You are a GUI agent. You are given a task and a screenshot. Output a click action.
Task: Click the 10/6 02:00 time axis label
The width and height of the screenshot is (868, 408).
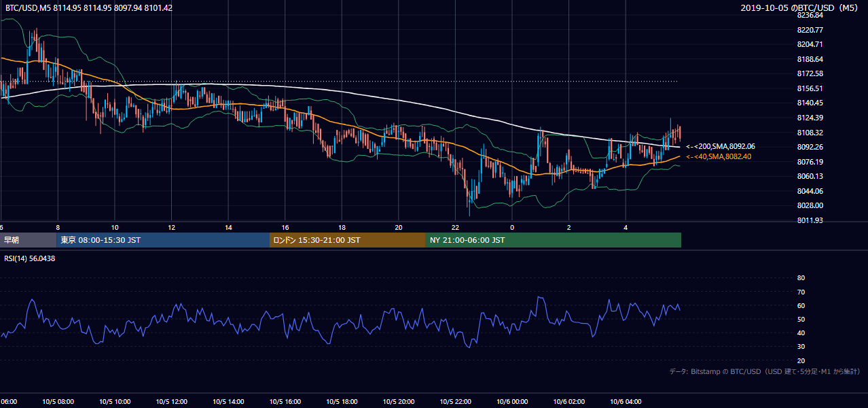coord(568,402)
